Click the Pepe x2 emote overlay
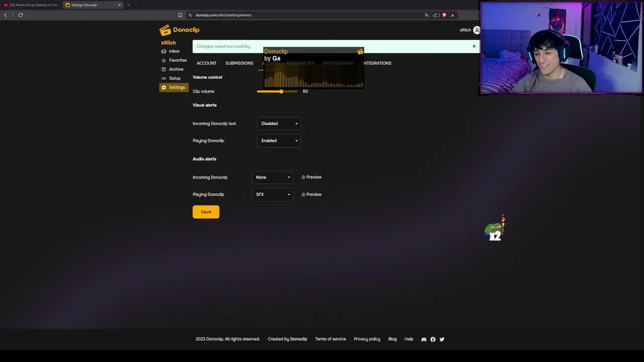 click(x=495, y=230)
